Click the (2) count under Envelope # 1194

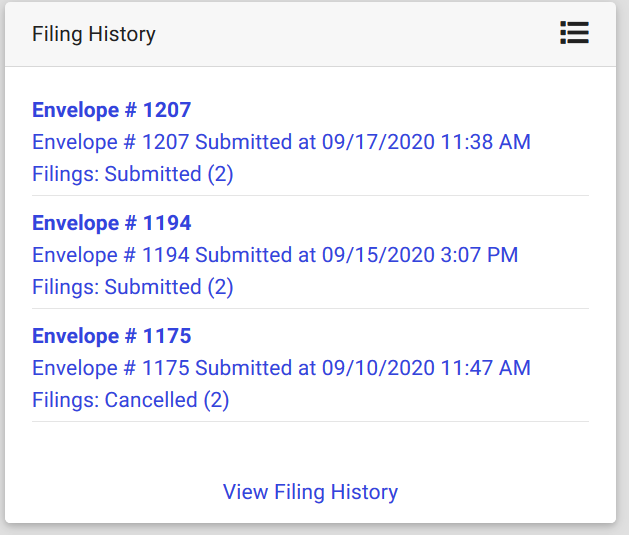click(220, 287)
